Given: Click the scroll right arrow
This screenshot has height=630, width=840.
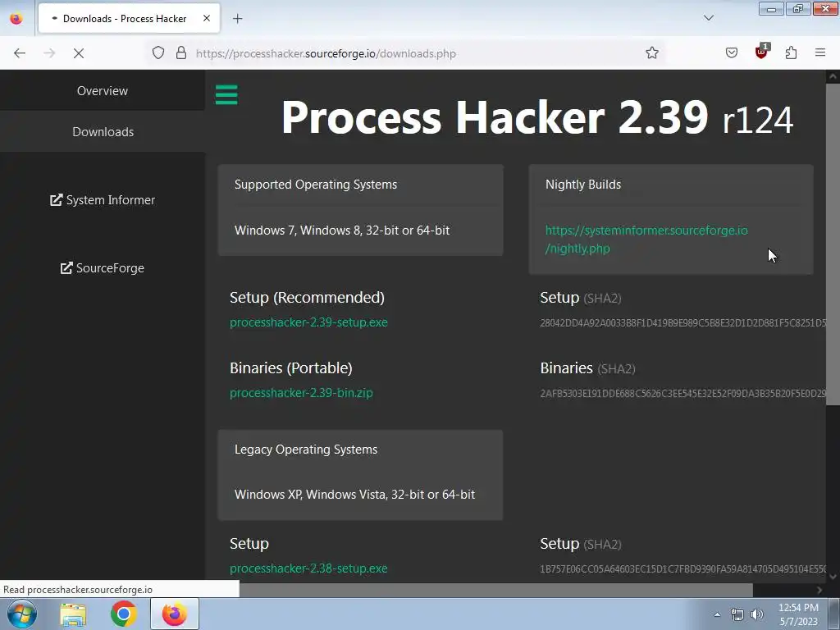Looking at the screenshot, I should 819,590.
